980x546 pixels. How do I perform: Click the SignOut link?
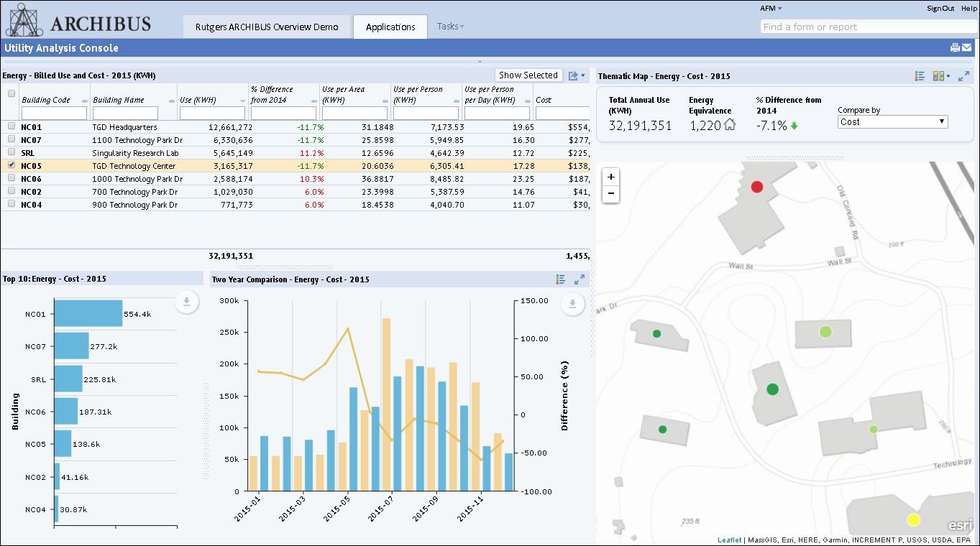(940, 9)
